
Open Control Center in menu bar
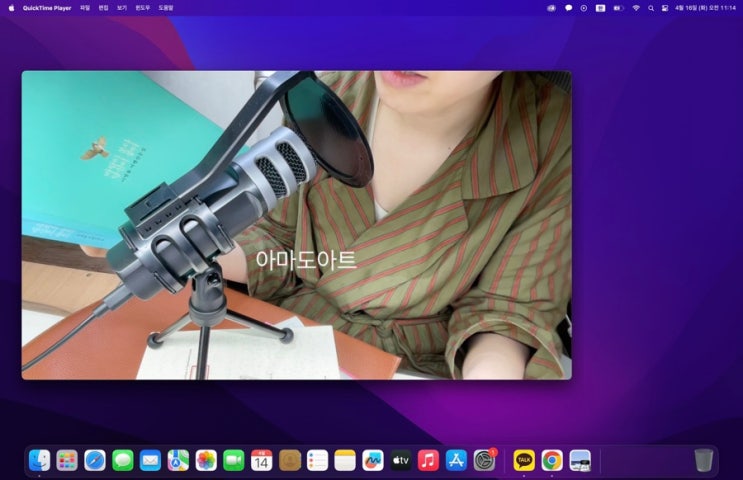click(x=665, y=8)
